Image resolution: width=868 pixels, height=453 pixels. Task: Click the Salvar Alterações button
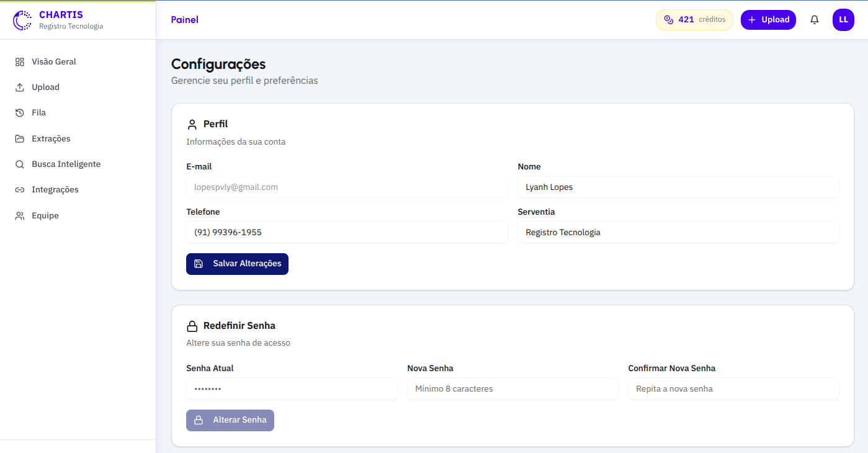coord(237,264)
